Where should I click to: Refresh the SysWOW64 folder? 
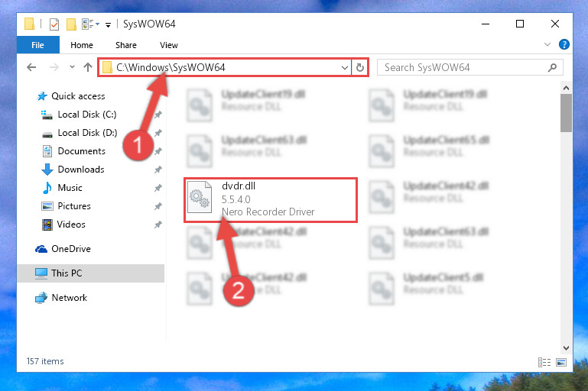click(x=360, y=67)
